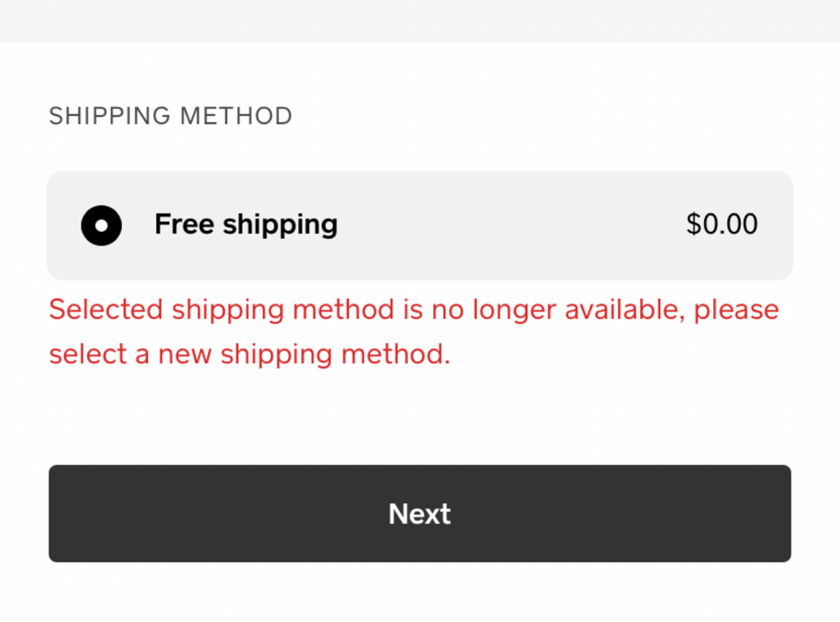The image size is (840, 622).
Task: Click the $0.00 shipping price
Action: [721, 224]
